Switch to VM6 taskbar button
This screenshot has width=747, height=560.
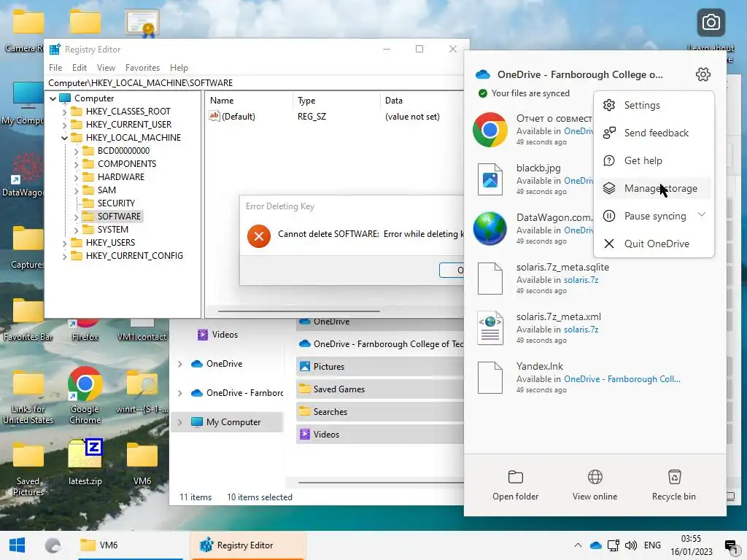(x=131, y=545)
